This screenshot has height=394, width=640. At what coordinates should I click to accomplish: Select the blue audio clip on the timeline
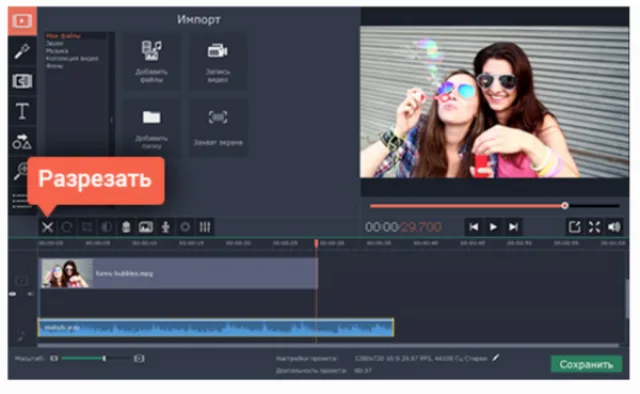[216, 327]
